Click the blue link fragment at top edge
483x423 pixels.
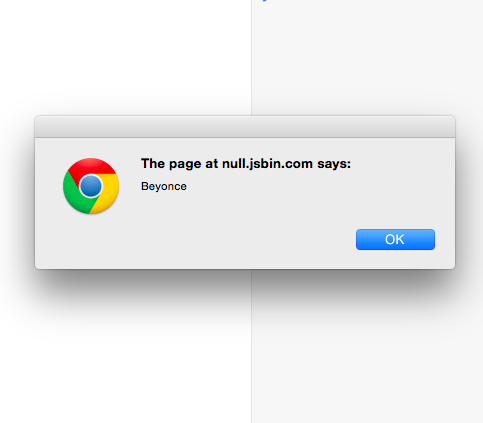[x=265, y=1]
